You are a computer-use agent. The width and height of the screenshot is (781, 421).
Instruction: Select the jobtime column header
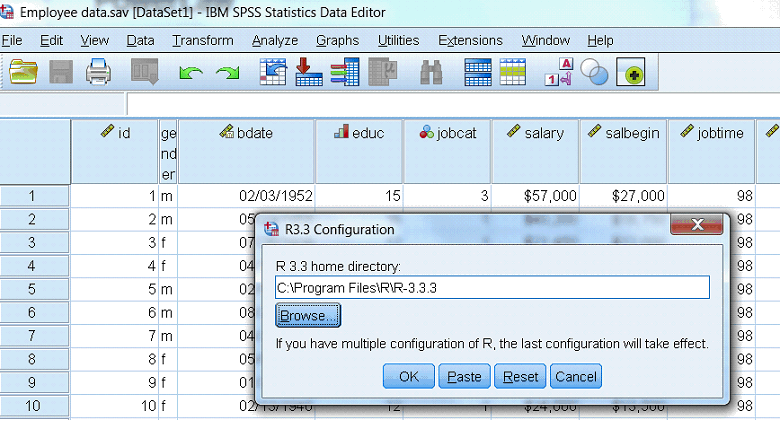tap(712, 151)
